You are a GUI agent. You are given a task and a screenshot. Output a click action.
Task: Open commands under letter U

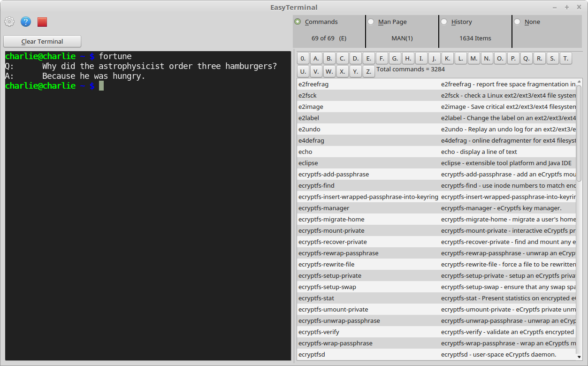click(x=303, y=72)
